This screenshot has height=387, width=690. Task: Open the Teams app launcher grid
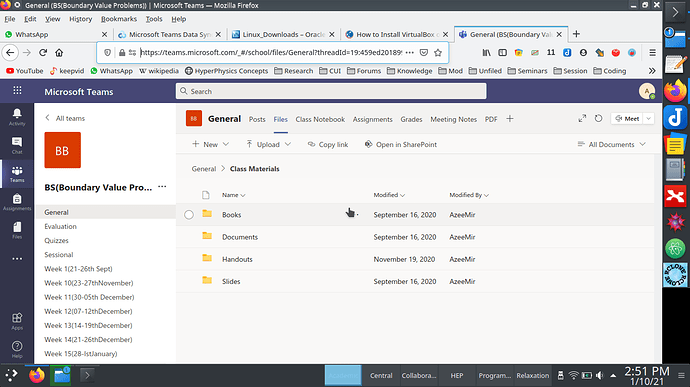[17, 91]
